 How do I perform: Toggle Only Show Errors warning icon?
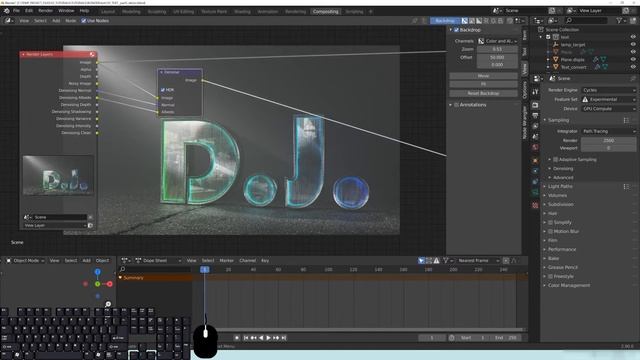tap(436, 260)
